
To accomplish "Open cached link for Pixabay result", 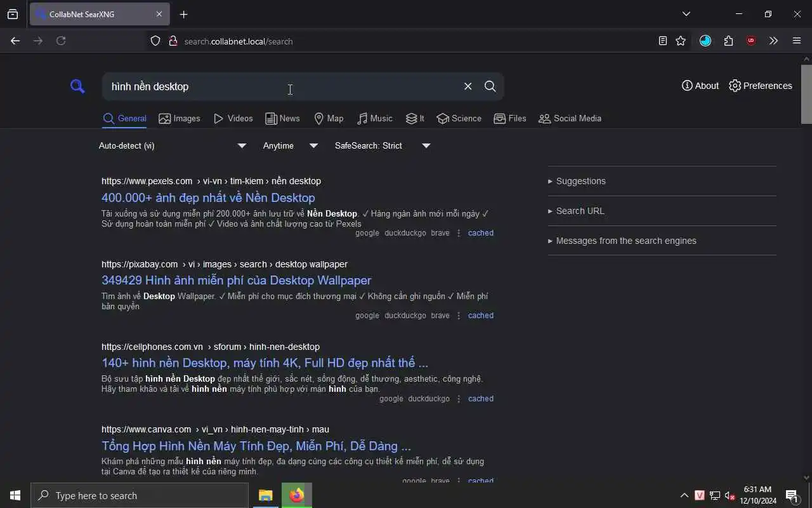I will [x=480, y=316].
